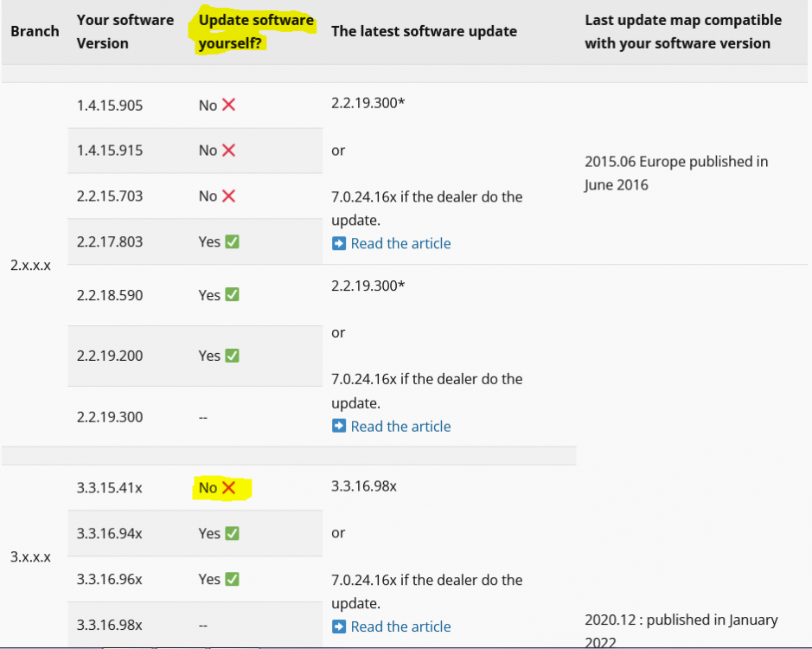Screen dimensions: 812x649
Task: Select the green checkmark for version 3.3.16.94x
Action: point(232,533)
